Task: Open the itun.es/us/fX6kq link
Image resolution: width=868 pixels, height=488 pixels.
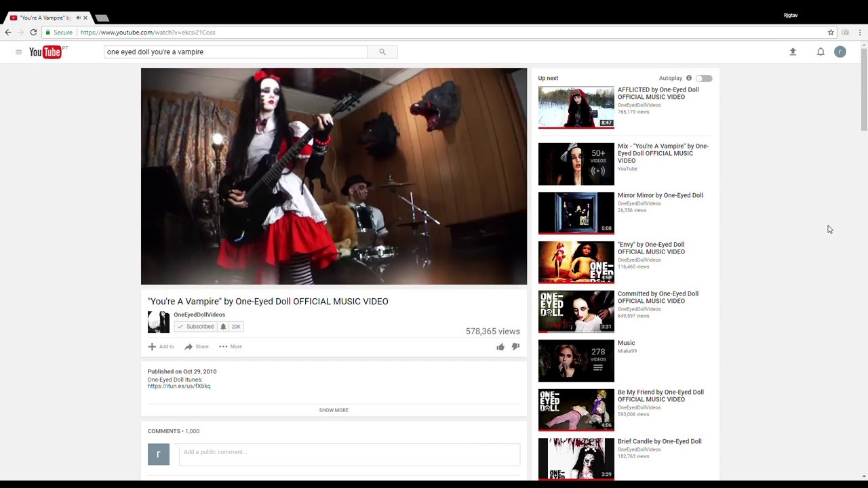Action: pos(179,386)
